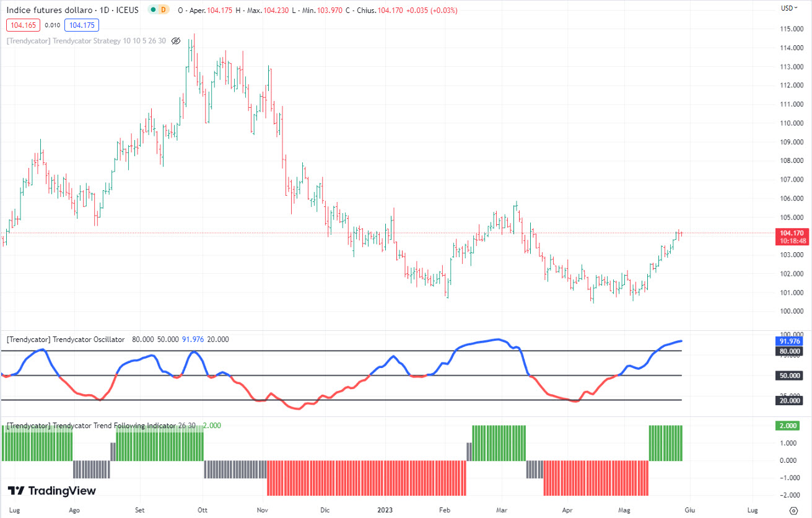Click the 0.010 spread value
The width and height of the screenshot is (812, 518).
point(53,25)
